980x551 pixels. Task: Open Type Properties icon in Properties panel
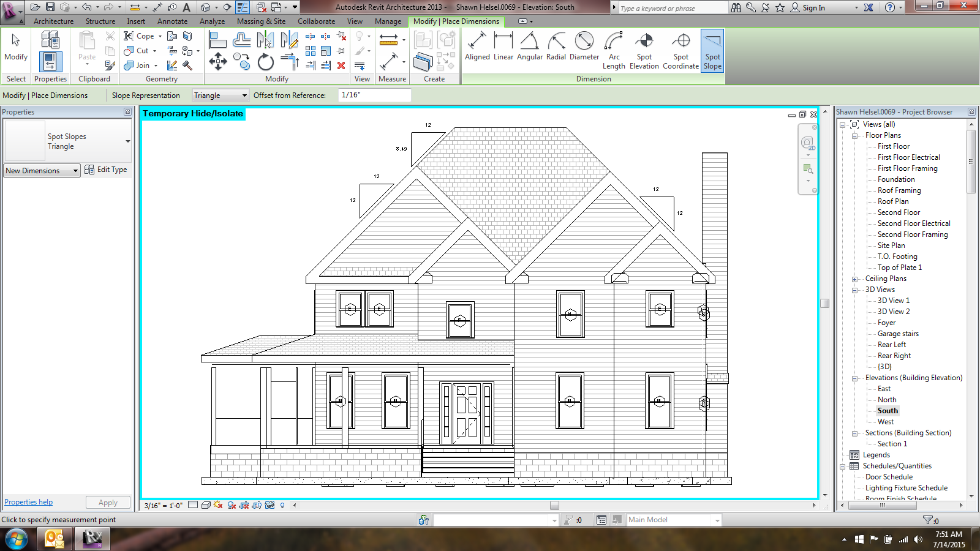click(x=50, y=40)
